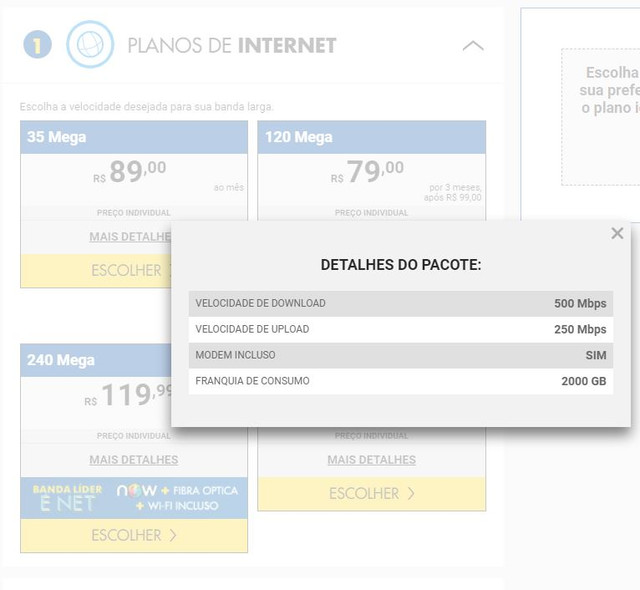Open Mais Detalhes for 240 Mega plan

point(134,460)
